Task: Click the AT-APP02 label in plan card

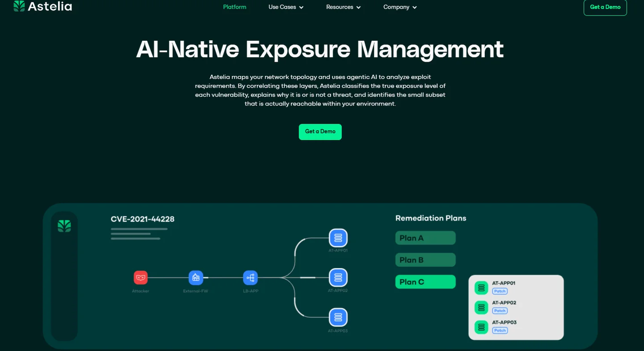Action: [504, 303]
